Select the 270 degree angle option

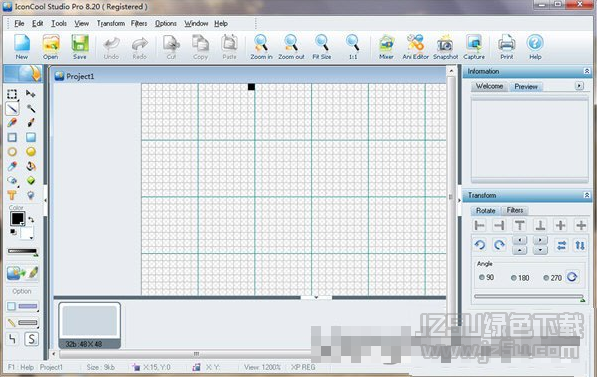tap(552, 278)
